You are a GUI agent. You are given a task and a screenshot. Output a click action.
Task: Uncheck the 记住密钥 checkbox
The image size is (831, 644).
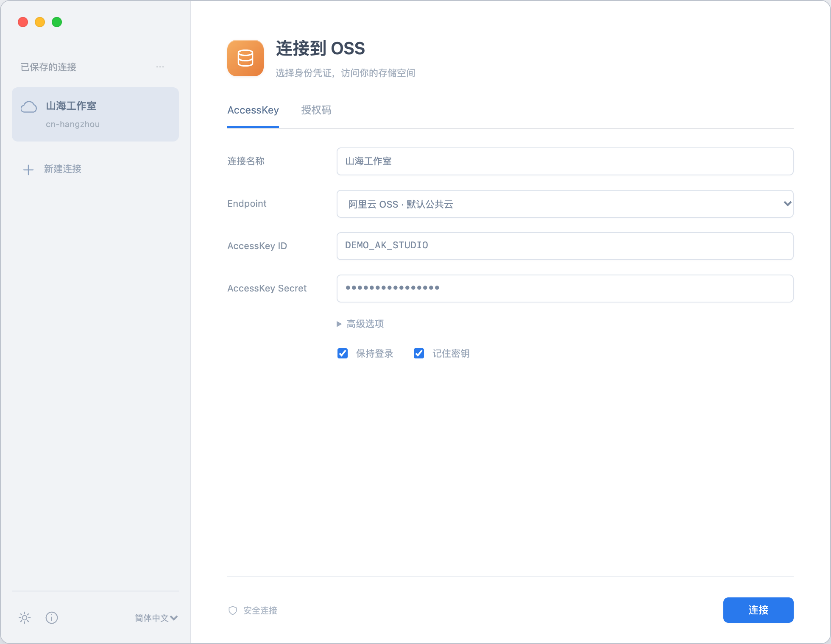click(419, 353)
